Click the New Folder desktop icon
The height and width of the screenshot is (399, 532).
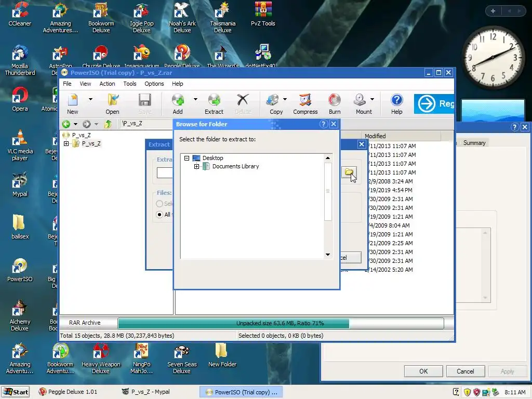222,355
